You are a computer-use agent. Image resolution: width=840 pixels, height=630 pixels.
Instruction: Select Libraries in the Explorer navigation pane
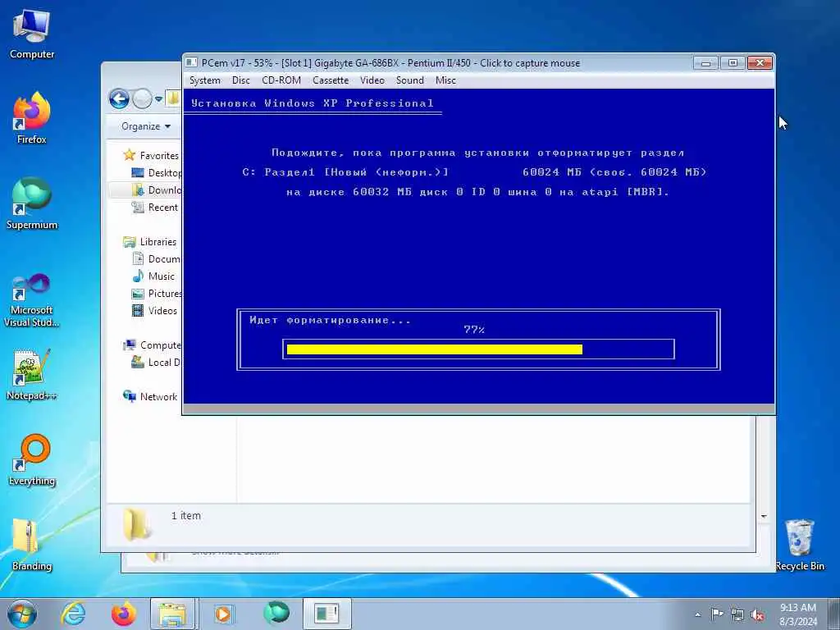(x=150, y=242)
